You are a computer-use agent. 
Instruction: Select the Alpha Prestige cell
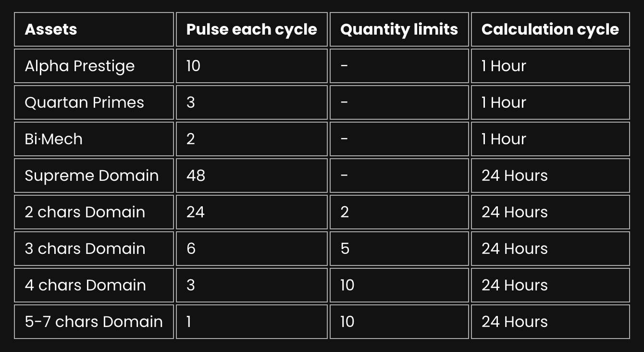coord(94,66)
